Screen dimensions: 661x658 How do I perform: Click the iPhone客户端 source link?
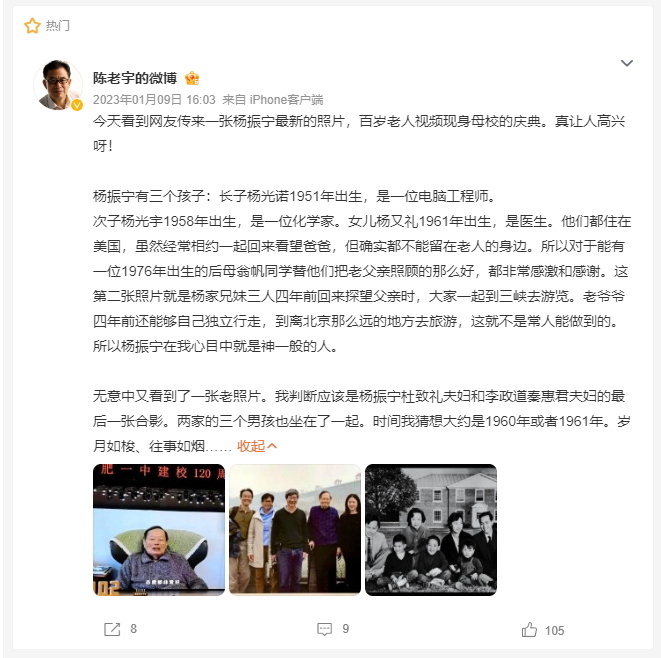point(287,100)
